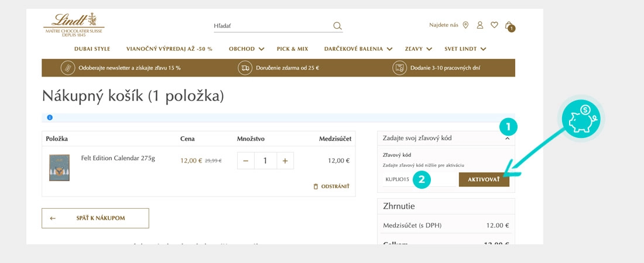This screenshot has width=644, height=263.
Task: Open the user account icon
Action: point(480,25)
